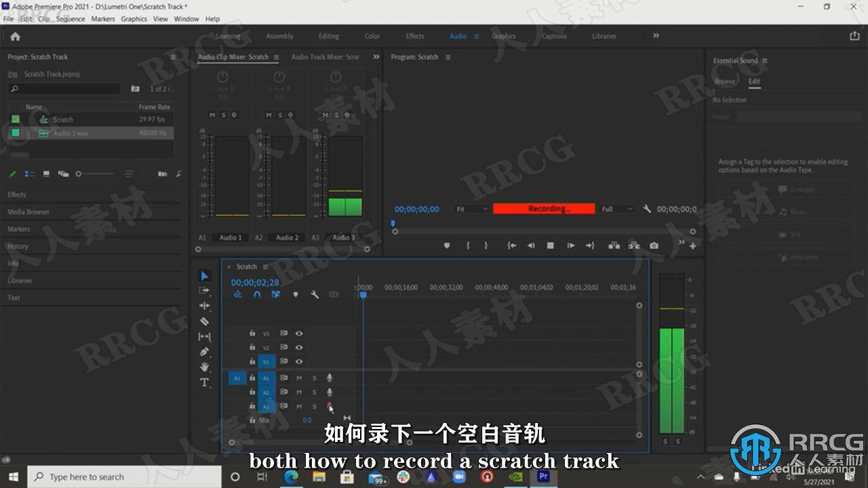Viewport: 868px width, 488px height.
Task: Select the Ripple Edit tool
Action: (204, 306)
